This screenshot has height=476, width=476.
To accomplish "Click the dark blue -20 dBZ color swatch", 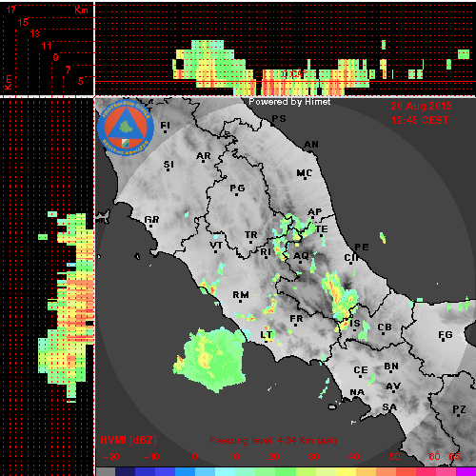I will tap(125, 471).
